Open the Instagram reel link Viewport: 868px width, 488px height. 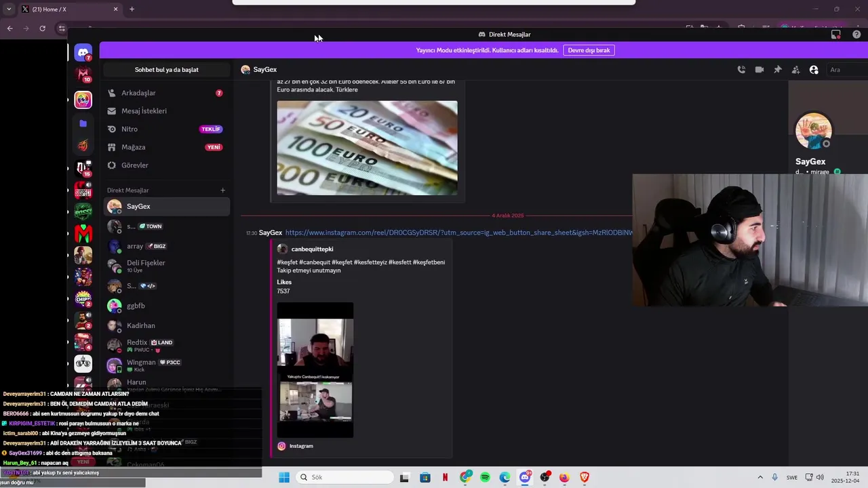[458, 232]
